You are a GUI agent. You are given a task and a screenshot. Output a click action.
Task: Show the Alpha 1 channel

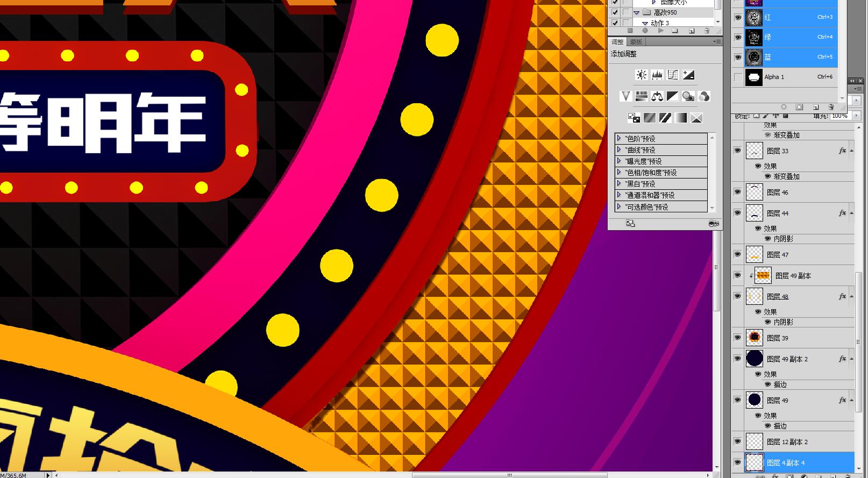(x=738, y=77)
